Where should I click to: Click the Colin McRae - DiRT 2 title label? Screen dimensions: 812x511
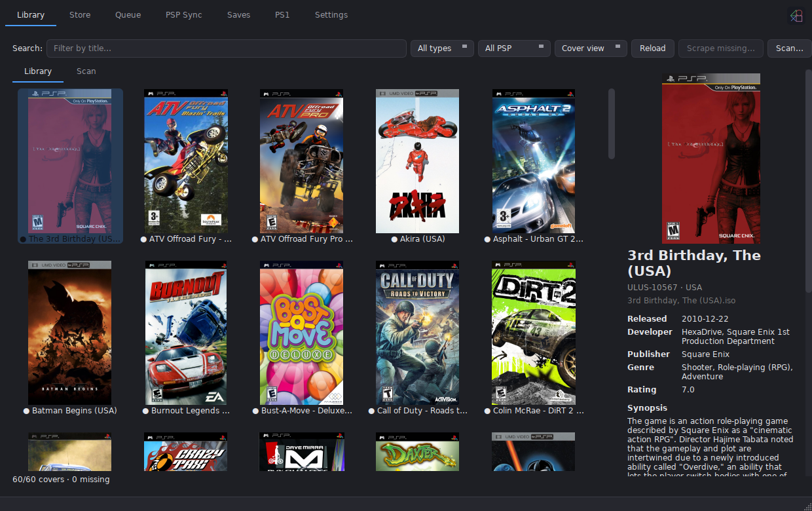coord(538,411)
